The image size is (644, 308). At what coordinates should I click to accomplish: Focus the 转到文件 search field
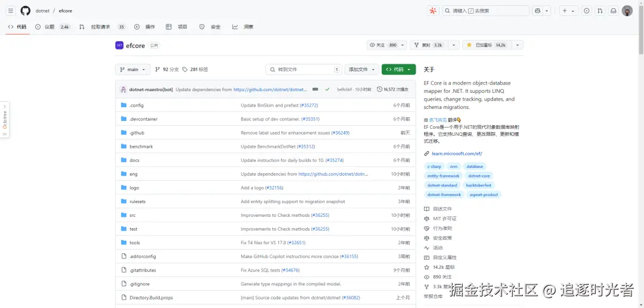(304, 69)
